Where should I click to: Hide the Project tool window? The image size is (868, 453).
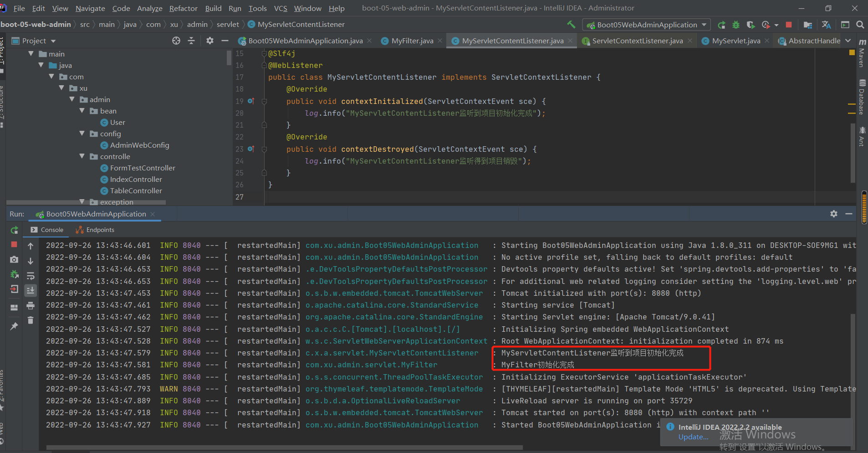point(225,41)
